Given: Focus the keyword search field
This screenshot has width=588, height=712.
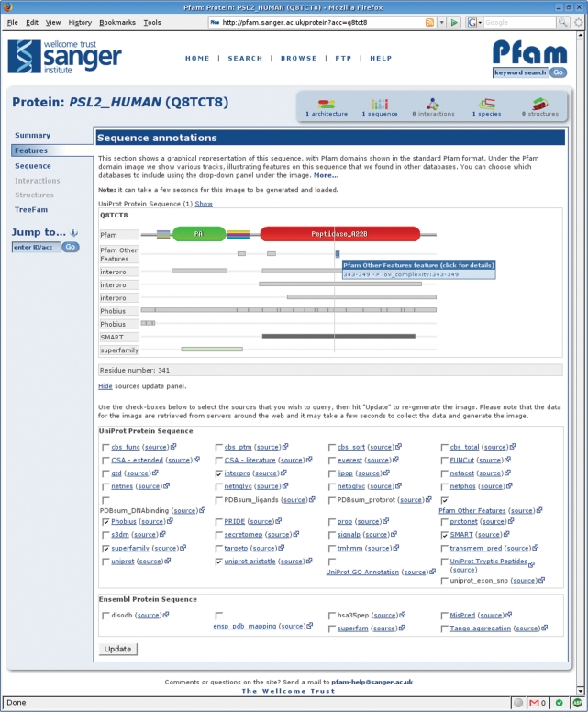Looking at the screenshot, I should coord(521,72).
